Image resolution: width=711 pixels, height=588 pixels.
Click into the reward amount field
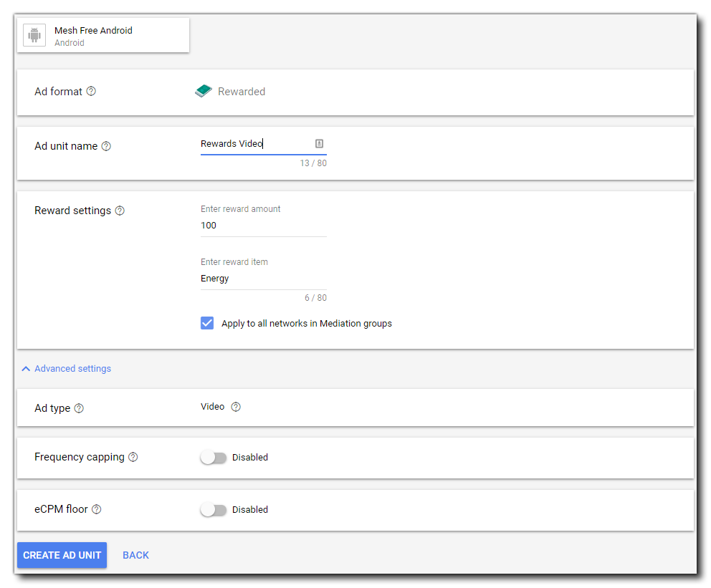[x=263, y=226]
